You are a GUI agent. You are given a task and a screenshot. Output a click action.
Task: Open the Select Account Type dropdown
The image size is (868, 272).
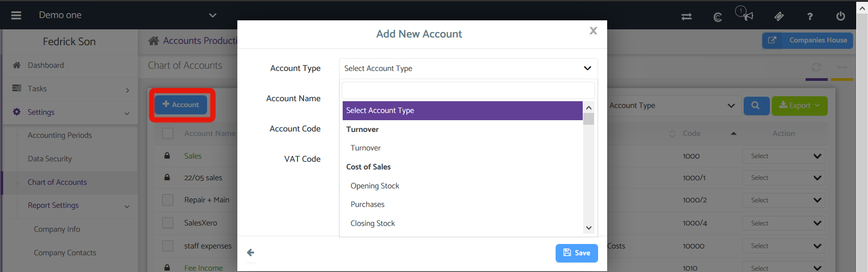pyautogui.click(x=468, y=68)
